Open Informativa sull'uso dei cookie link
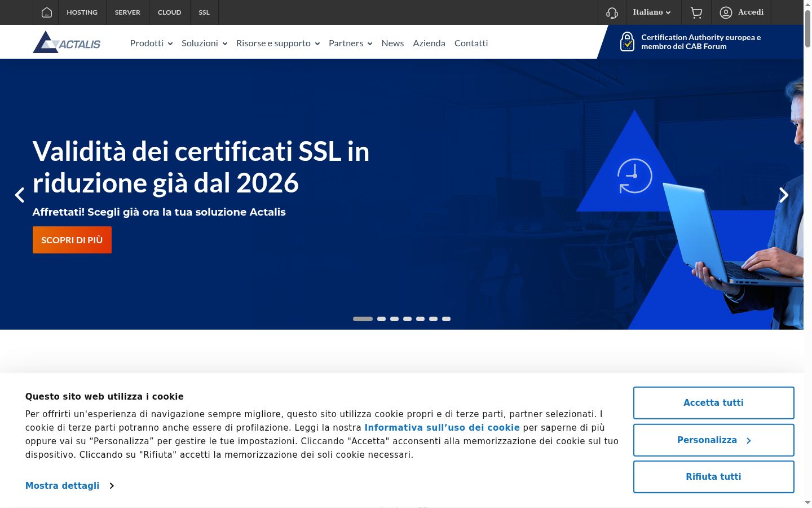Image resolution: width=812 pixels, height=508 pixels. click(x=442, y=427)
